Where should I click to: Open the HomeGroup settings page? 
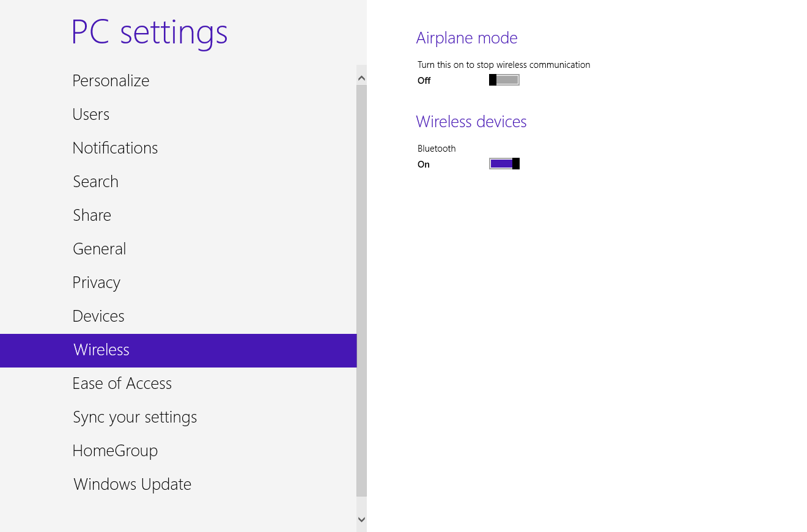coord(178,451)
